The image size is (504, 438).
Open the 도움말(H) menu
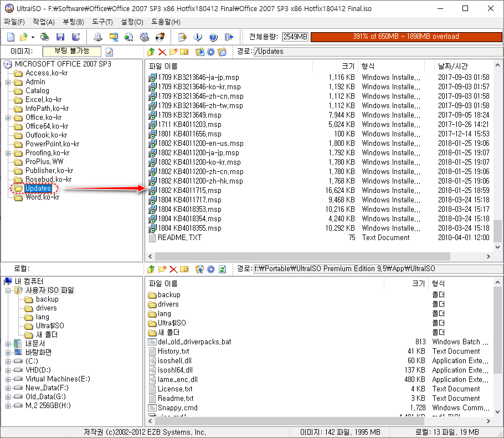(166, 22)
